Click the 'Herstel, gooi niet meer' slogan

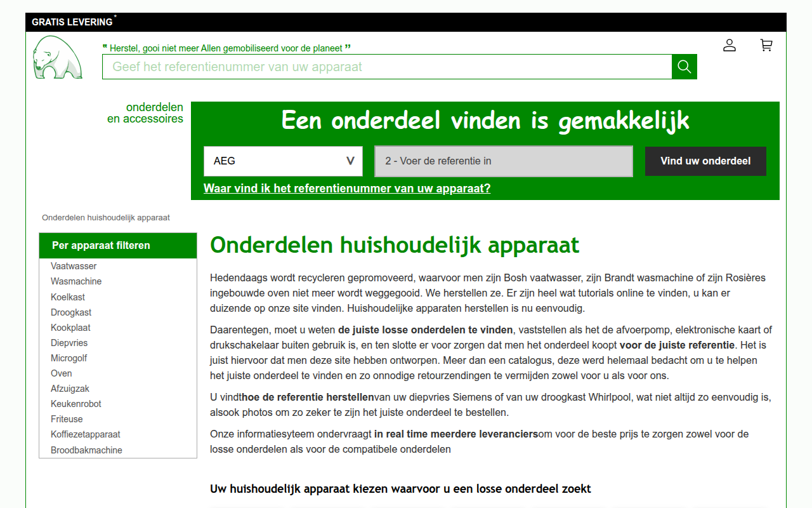point(226,48)
